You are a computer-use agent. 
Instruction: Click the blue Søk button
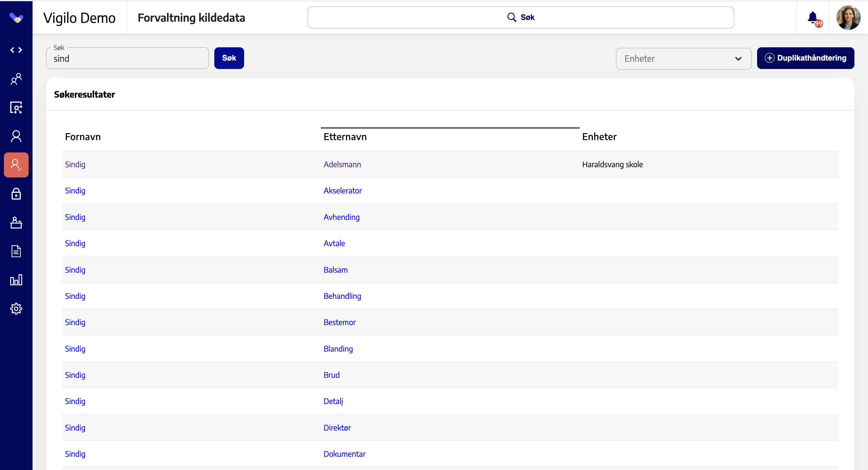[x=229, y=58]
